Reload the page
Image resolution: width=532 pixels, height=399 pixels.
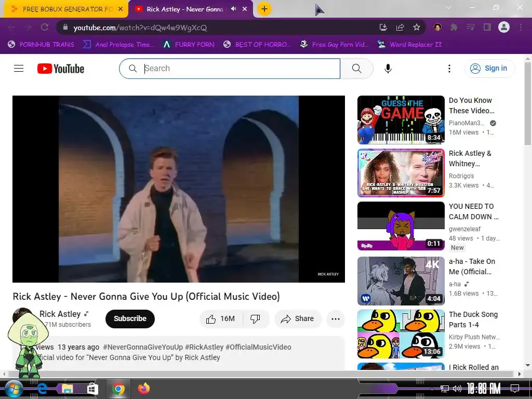tap(45, 27)
